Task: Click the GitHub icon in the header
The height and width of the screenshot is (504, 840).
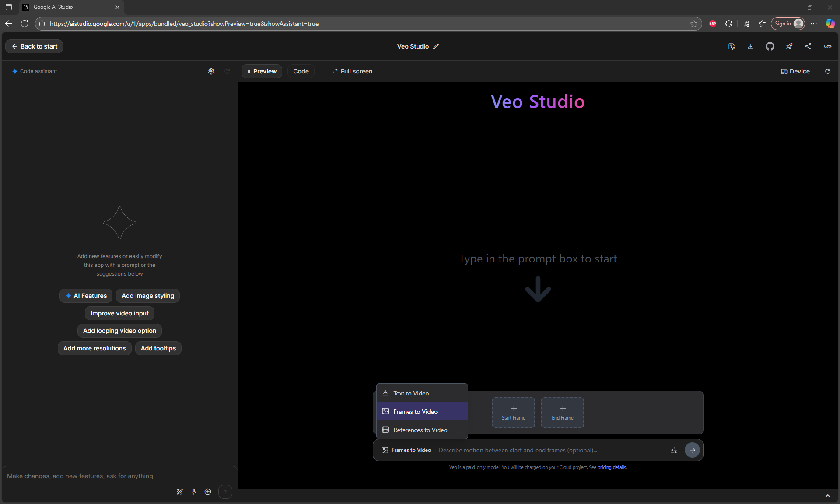Action: coord(770,46)
